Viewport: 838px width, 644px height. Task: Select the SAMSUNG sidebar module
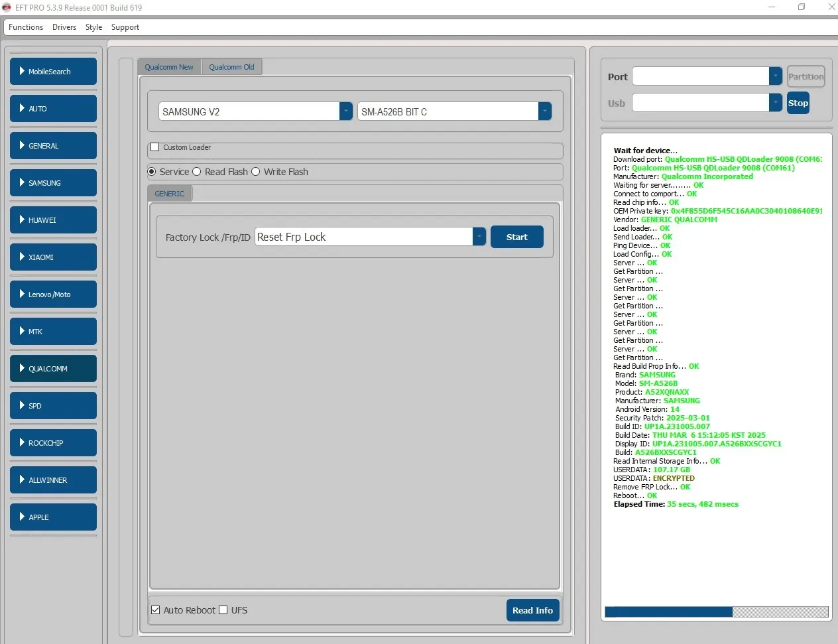pyautogui.click(x=53, y=183)
